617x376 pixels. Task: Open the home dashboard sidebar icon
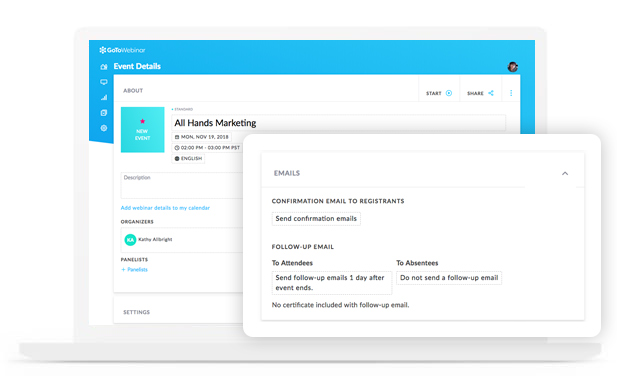pos(103,67)
